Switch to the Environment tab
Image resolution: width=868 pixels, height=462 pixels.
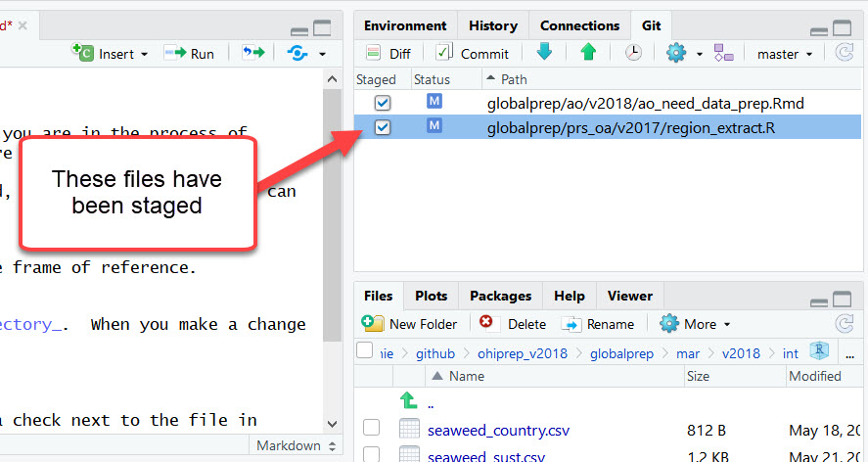tap(405, 26)
